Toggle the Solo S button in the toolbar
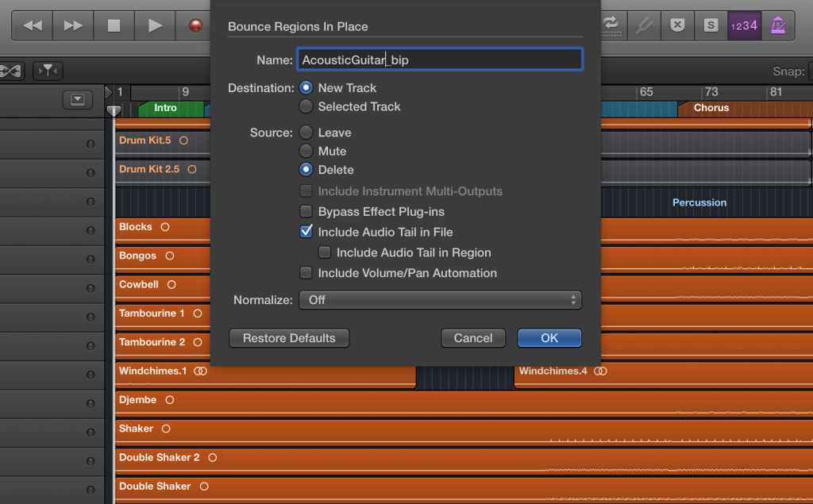The image size is (813, 504). pyautogui.click(x=711, y=25)
